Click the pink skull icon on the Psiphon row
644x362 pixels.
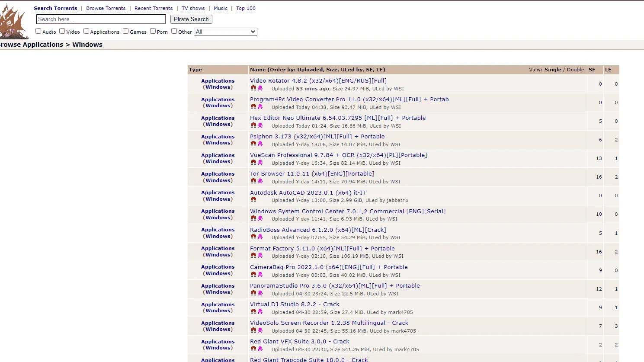coord(260,144)
